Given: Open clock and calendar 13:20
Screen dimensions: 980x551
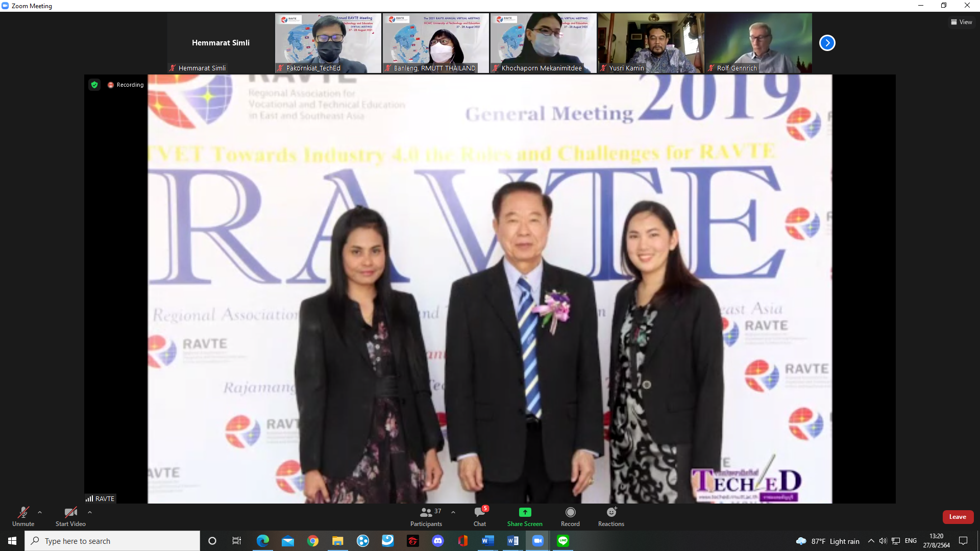Looking at the screenshot, I should [936, 541].
